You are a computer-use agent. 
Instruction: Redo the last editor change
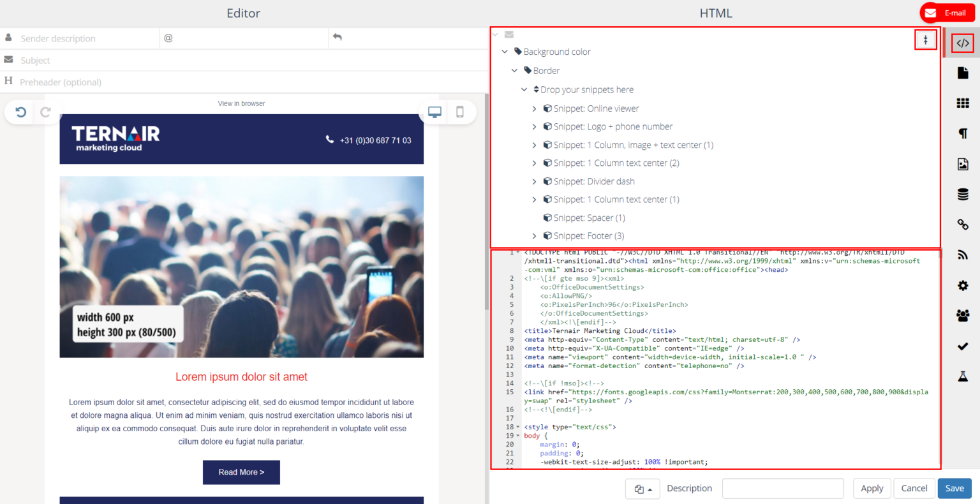click(x=45, y=112)
